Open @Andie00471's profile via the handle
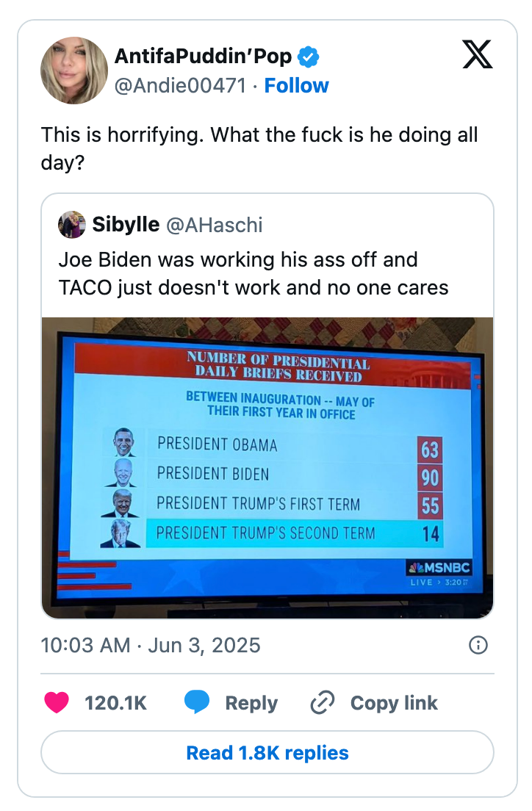Image resolution: width=532 pixels, height=811 pixels. click(x=179, y=85)
